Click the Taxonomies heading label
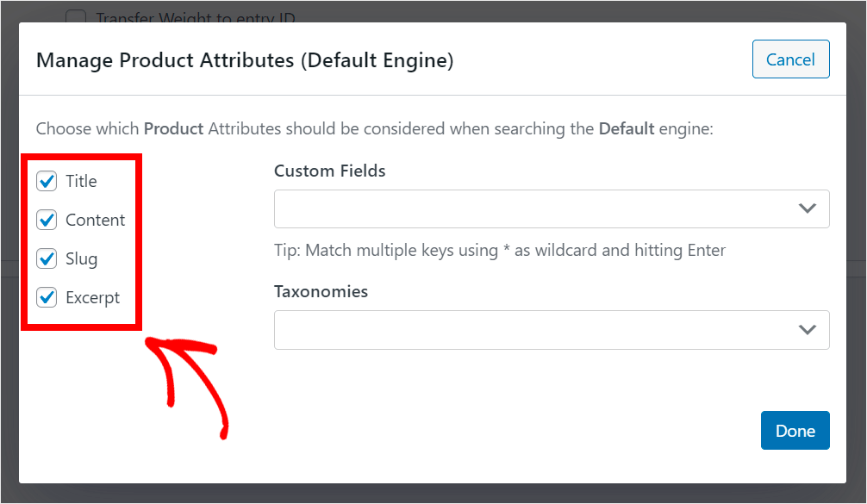The image size is (867, 504). [x=321, y=291]
